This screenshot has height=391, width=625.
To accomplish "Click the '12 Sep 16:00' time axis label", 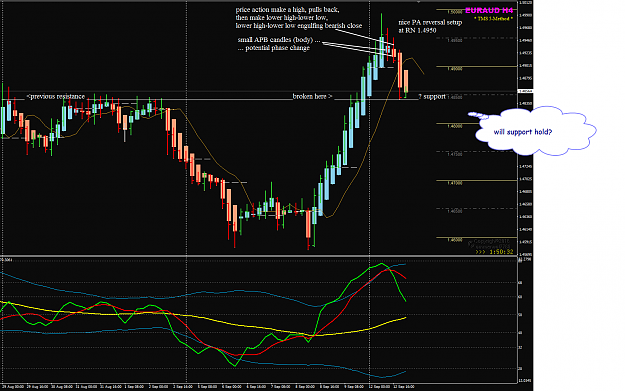I will pyautogui.click(x=403, y=387).
